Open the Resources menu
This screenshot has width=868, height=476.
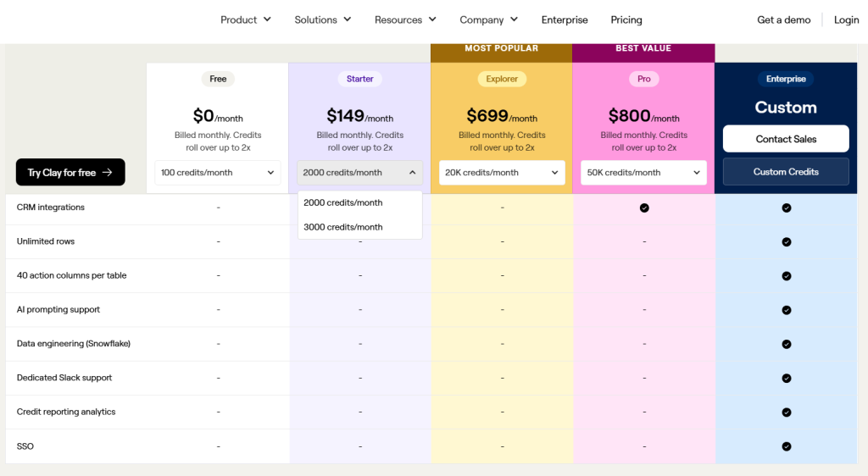point(405,19)
